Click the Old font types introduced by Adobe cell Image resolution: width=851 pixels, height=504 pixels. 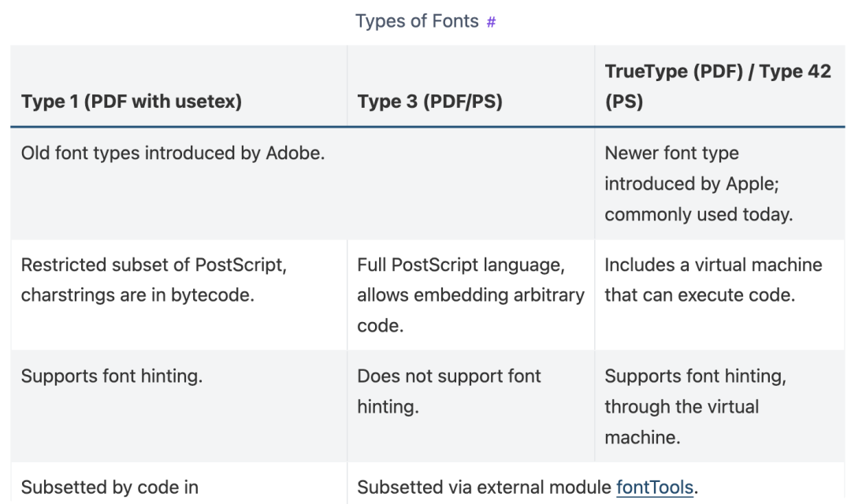pyautogui.click(x=303, y=184)
